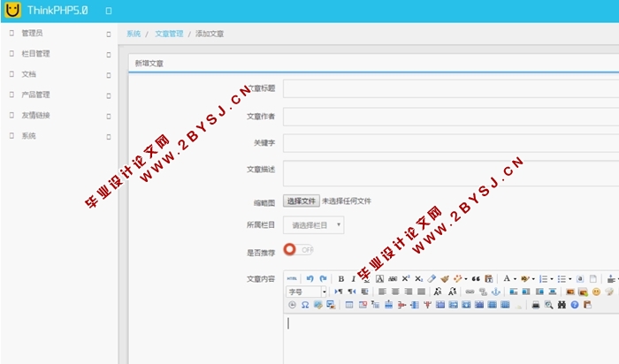Open the 请选择栏目 dropdown
The width and height of the screenshot is (619, 364).
pos(314,224)
